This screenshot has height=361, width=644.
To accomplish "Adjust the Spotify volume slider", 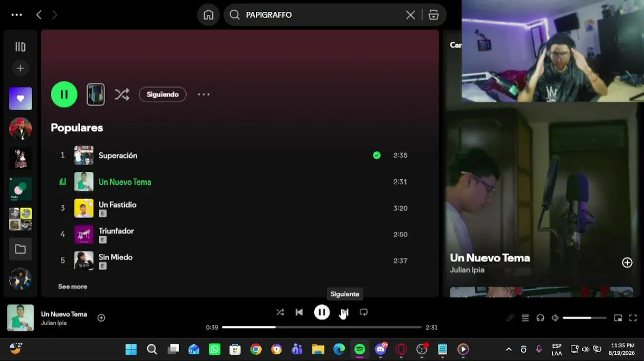I will tap(585, 318).
